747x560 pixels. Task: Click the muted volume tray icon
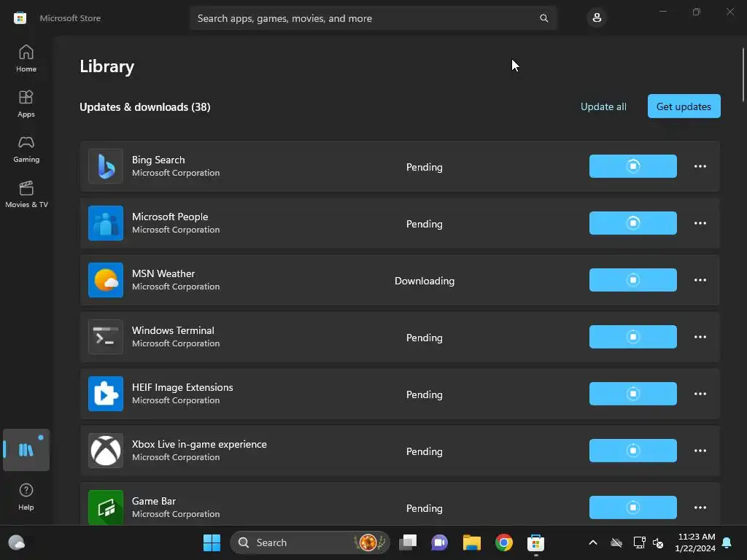click(x=658, y=542)
